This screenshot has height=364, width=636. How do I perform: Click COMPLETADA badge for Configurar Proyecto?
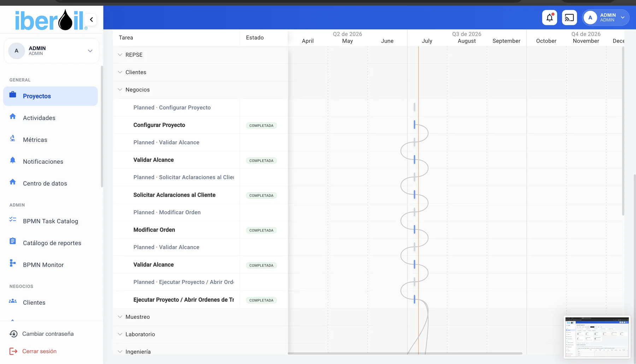coord(261,126)
